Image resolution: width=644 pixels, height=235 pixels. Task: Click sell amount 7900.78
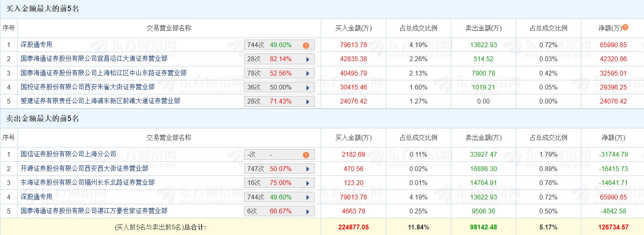(484, 74)
